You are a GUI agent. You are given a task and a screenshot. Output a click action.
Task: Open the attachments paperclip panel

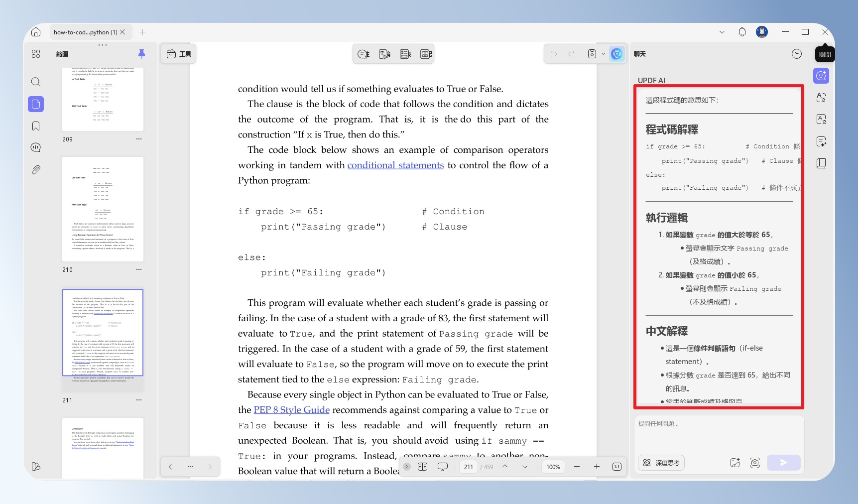[x=36, y=170]
